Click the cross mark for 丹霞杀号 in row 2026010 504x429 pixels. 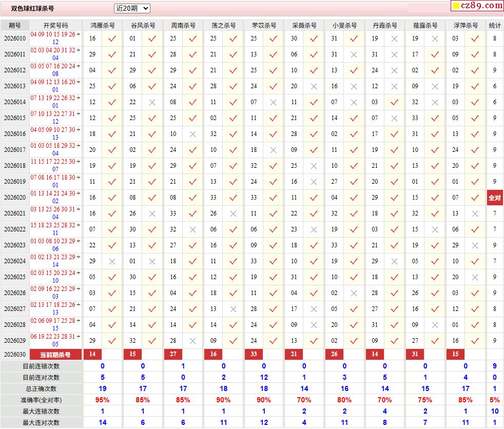click(x=394, y=38)
